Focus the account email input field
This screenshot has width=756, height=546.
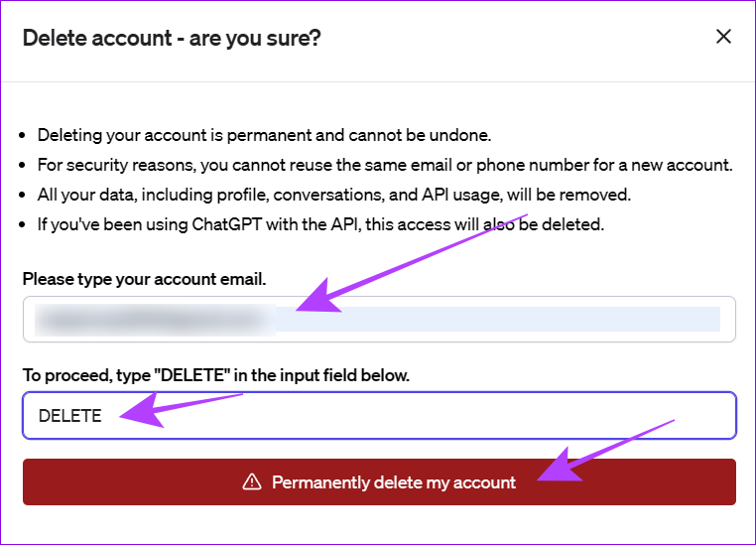click(379, 320)
